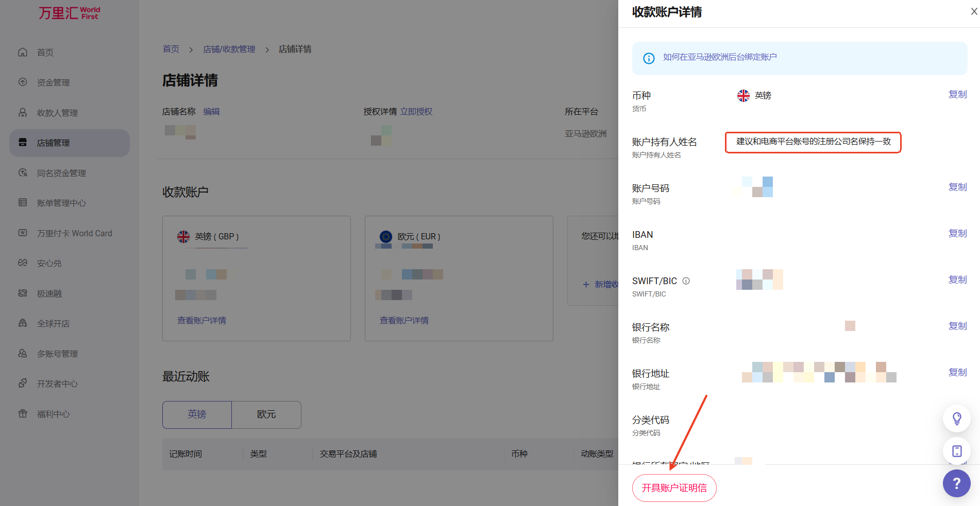Click the 亚马逊欧洲 platform value
This screenshot has width=980, height=506.
[586, 133]
